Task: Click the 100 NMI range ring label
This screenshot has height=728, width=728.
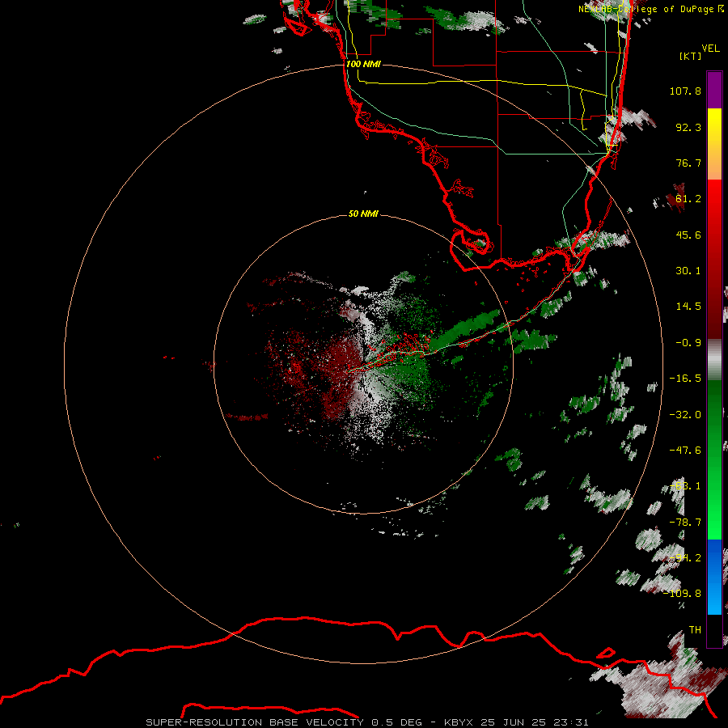Action: 363,64
